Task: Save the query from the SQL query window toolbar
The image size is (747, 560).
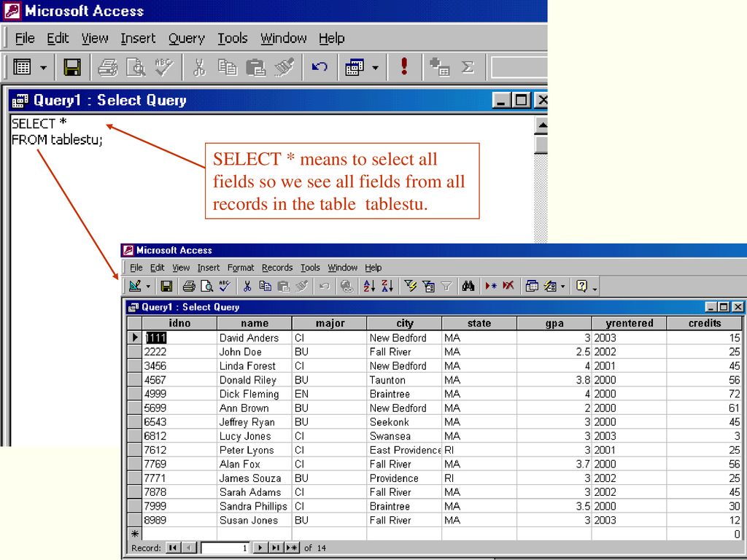Action: click(72, 67)
